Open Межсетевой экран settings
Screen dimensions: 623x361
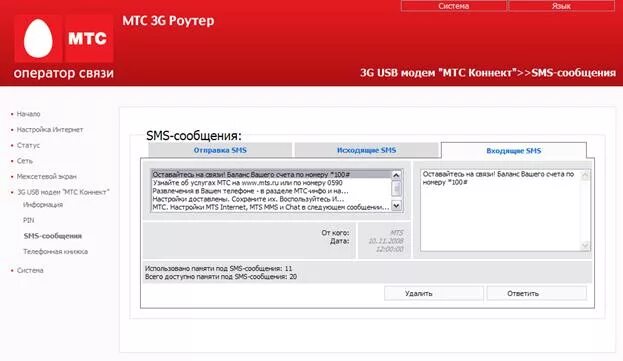46,176
